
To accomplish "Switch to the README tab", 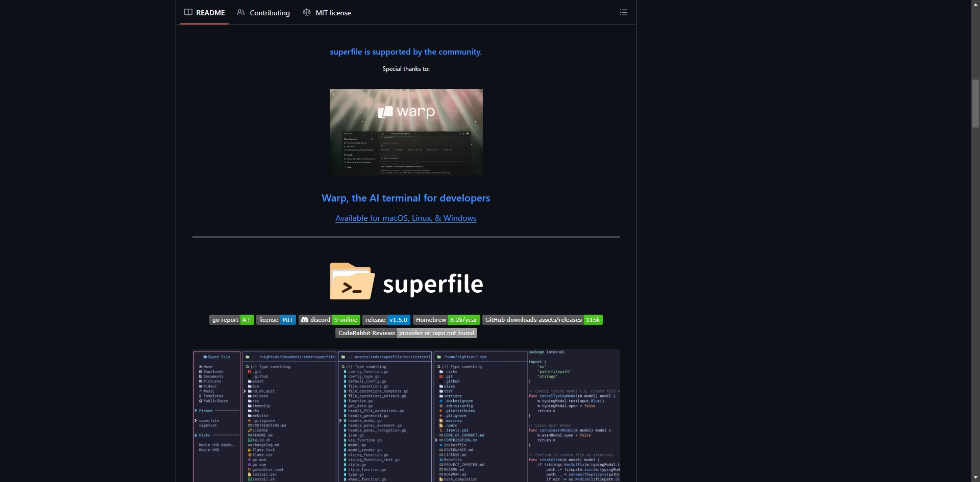I will point(205,13).
